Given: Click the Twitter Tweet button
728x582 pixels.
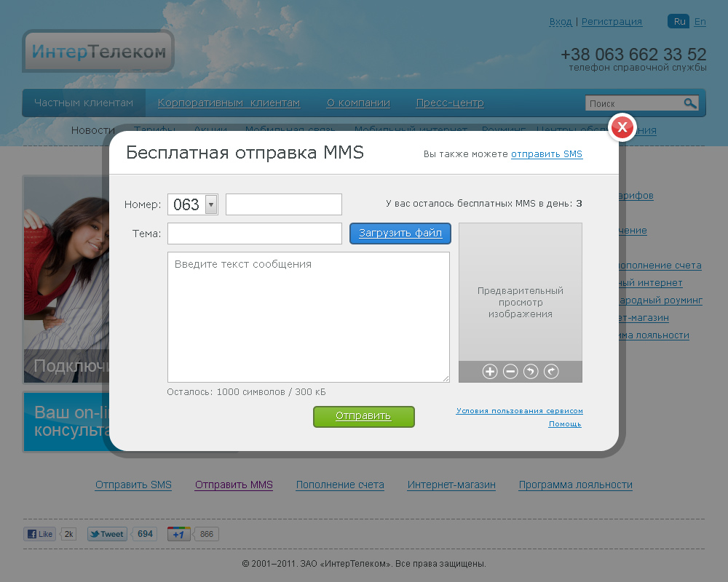Looking at the screenshot, I should [106, 534].
